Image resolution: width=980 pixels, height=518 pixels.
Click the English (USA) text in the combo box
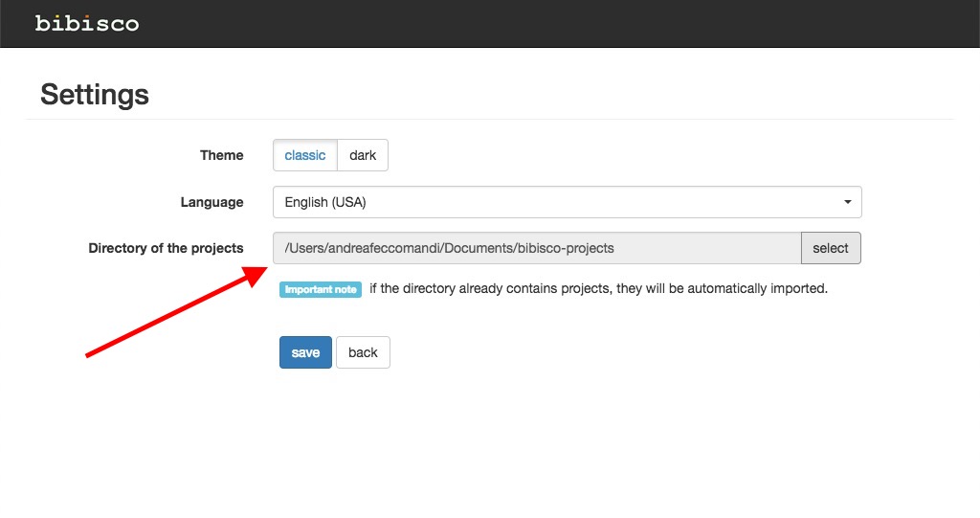pos(325,202)
